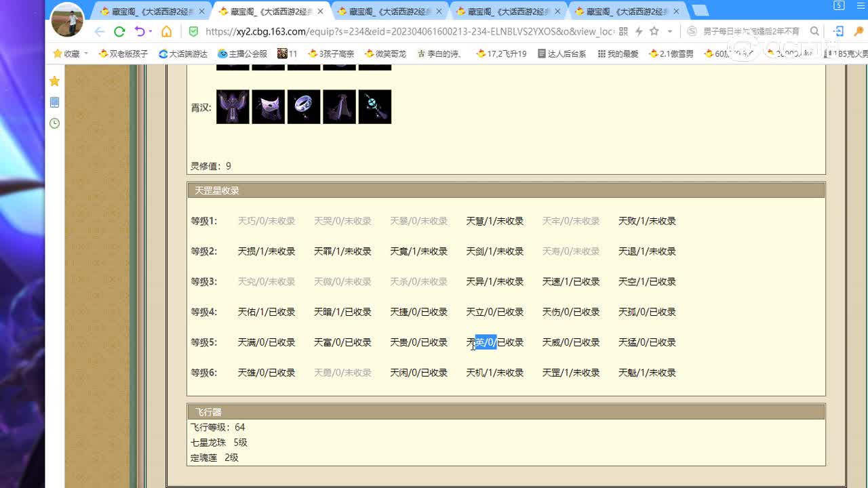Image resolution: width=868 pixels, height=488 pixels.
Task: Click the 天满/0/已收录 entry
Action: tap(267, 343)
